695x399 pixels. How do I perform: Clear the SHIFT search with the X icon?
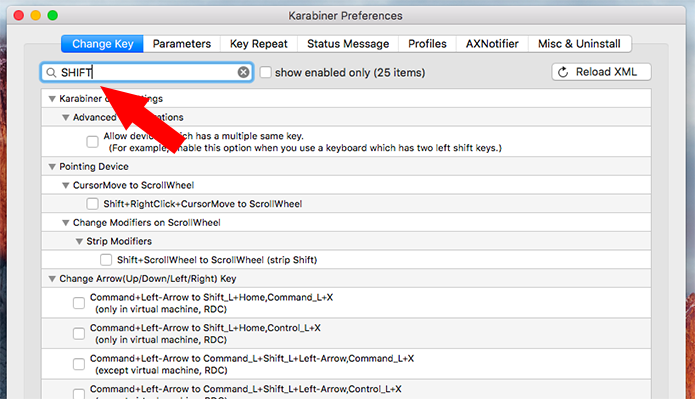243,72
